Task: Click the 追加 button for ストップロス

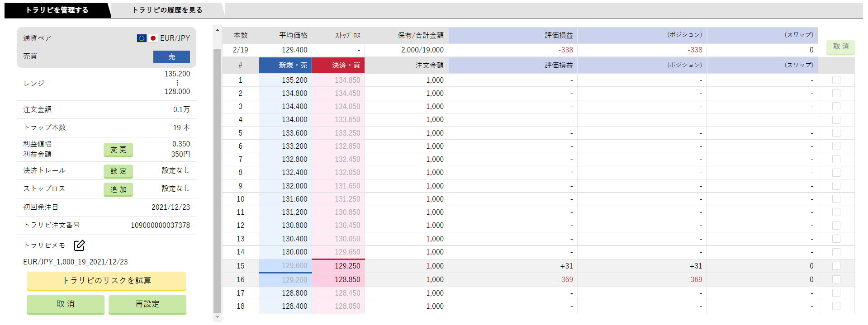Action: point(118,189)
